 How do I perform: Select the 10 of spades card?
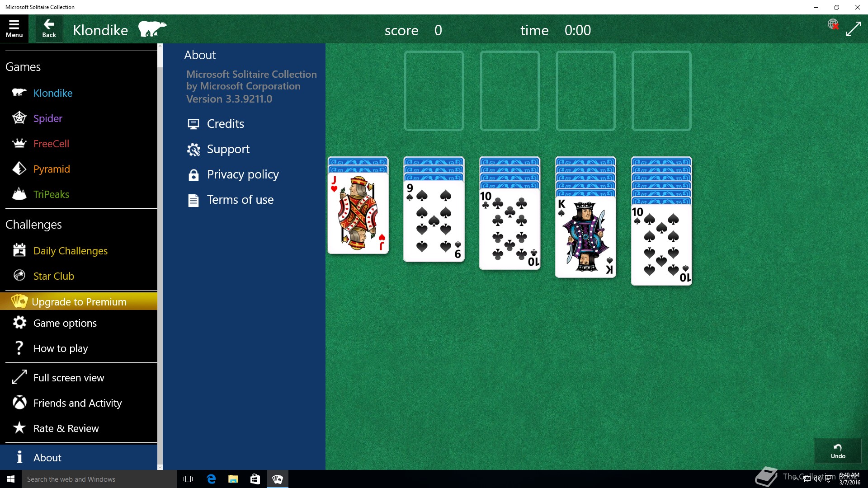click(x=661, y=245)
